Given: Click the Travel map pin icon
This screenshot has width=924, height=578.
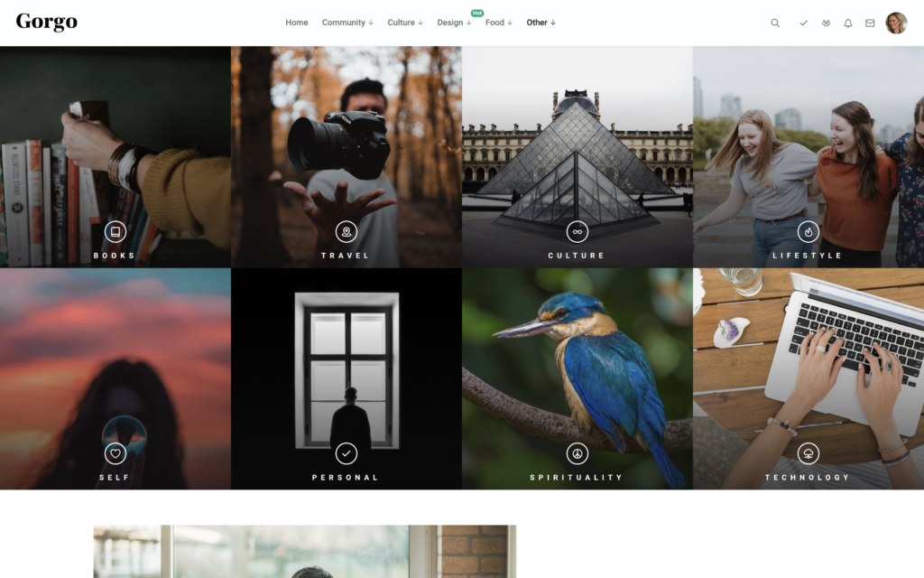Looking at the screenshot, I should [346, 232].
